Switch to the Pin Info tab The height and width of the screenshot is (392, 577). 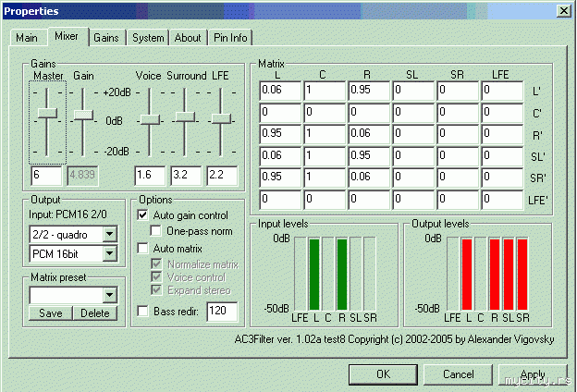(230, 38)
